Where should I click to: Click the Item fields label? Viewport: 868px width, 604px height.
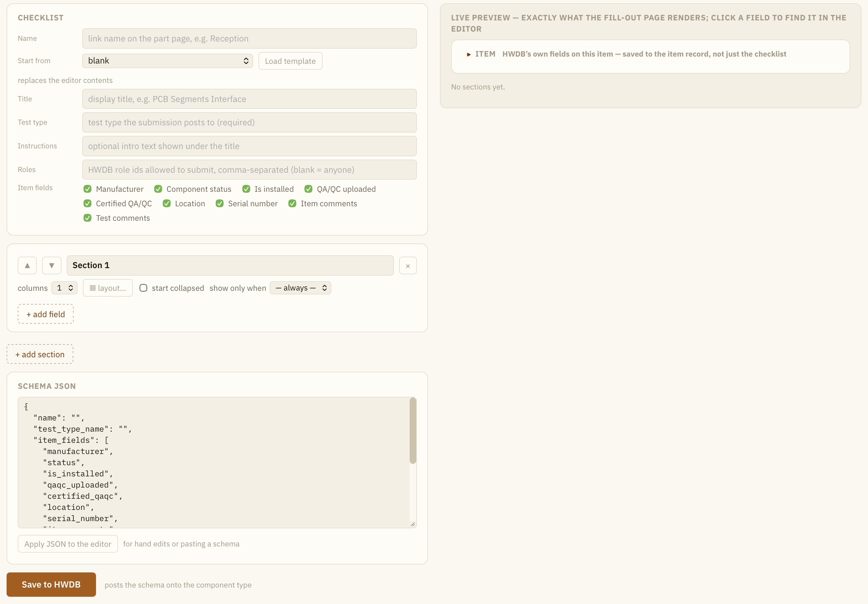point(35,188)
